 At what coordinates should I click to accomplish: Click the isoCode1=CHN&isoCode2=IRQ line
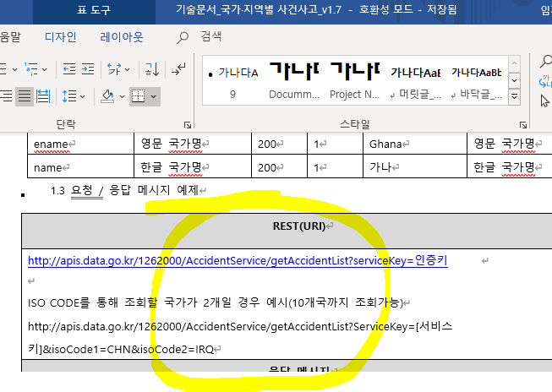[128, 350]
